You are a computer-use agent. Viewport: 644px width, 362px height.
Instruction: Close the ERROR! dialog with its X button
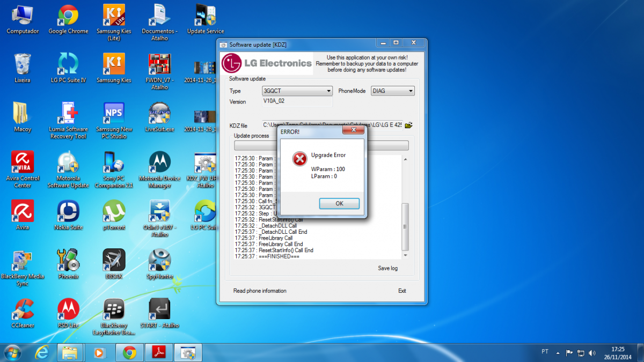point(354,130)
